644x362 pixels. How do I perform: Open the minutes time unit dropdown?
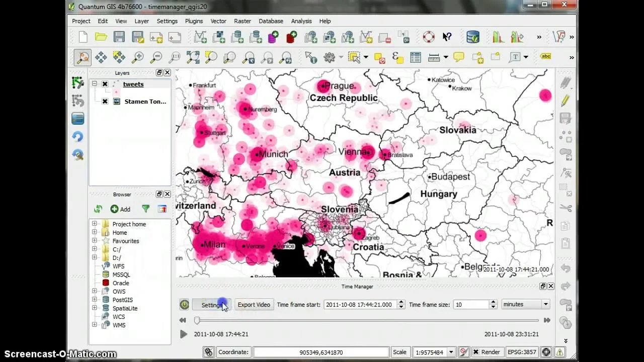click(525, 304)
